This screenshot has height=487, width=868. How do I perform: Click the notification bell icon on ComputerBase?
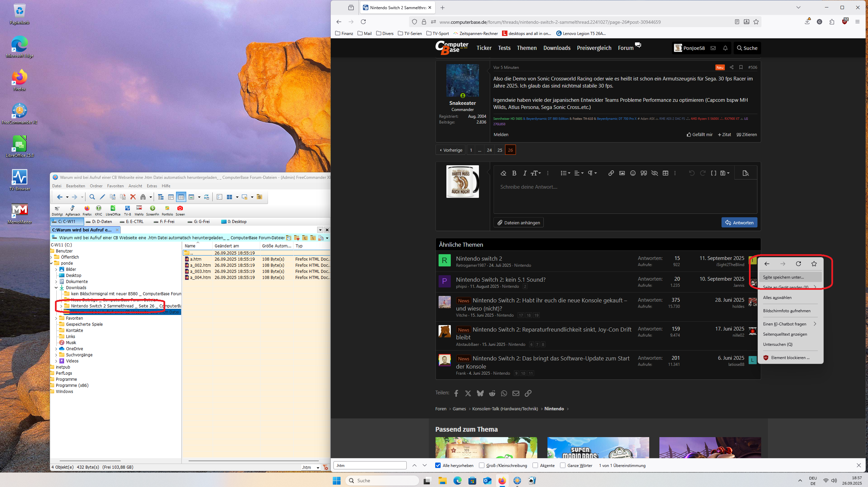pyautogui.click(x=725, y=48)
